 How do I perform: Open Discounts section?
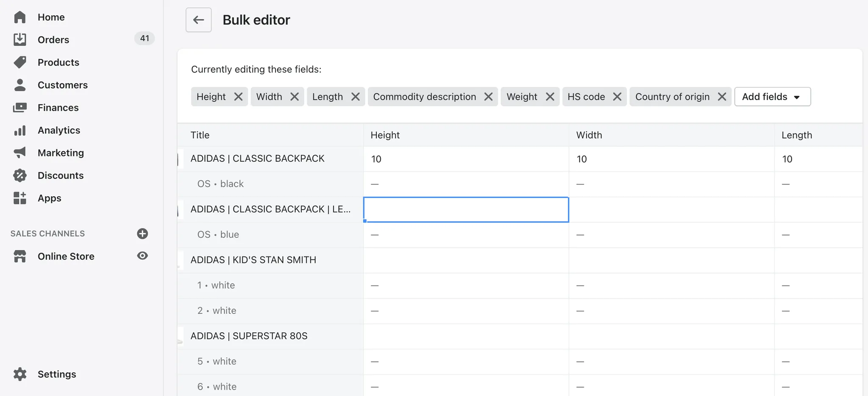61,175
